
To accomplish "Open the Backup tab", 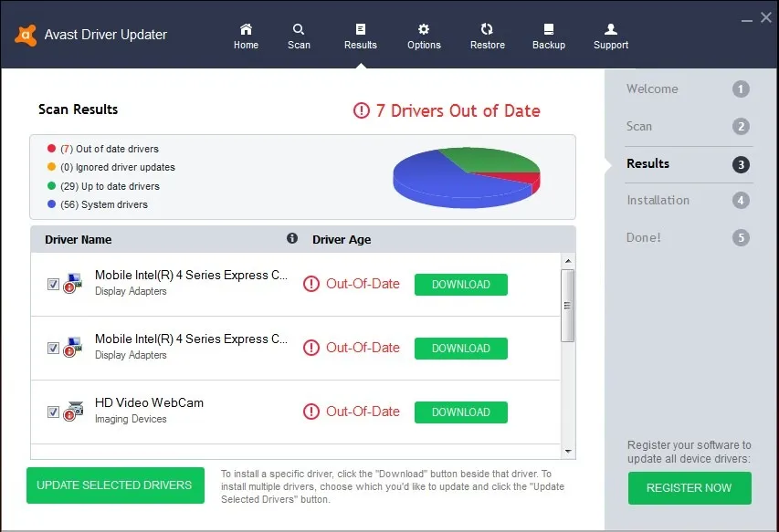I will click(548, 29).
